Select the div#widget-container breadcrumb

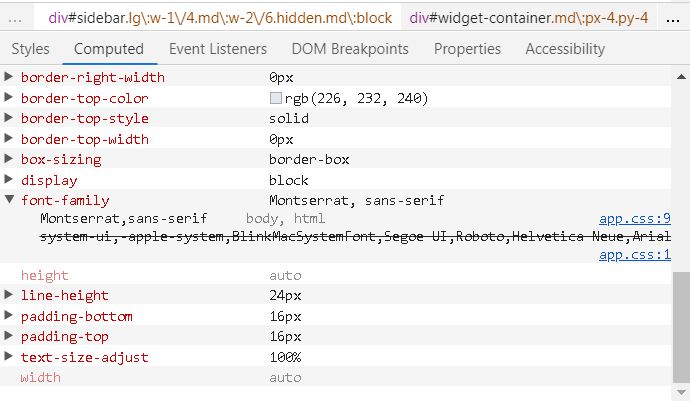529,18
